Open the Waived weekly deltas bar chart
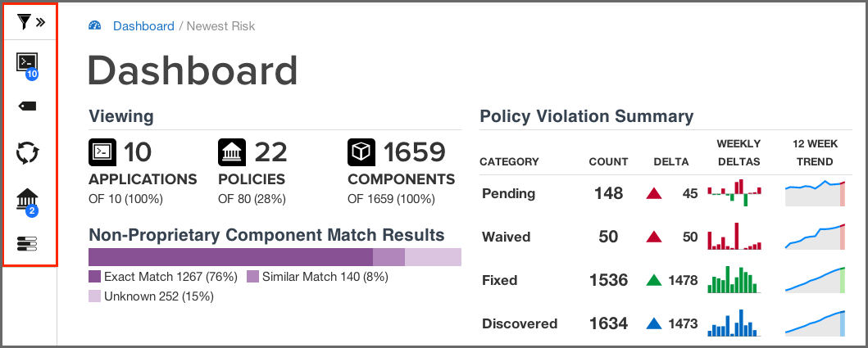Screen dimensions: 868x348 point(734,237)
